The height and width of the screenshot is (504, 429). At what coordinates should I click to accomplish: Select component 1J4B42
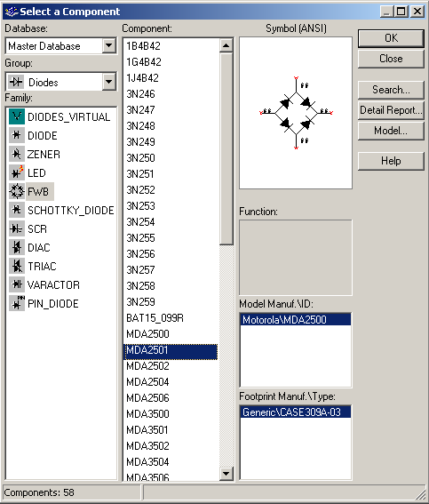[x=142, y=78]
